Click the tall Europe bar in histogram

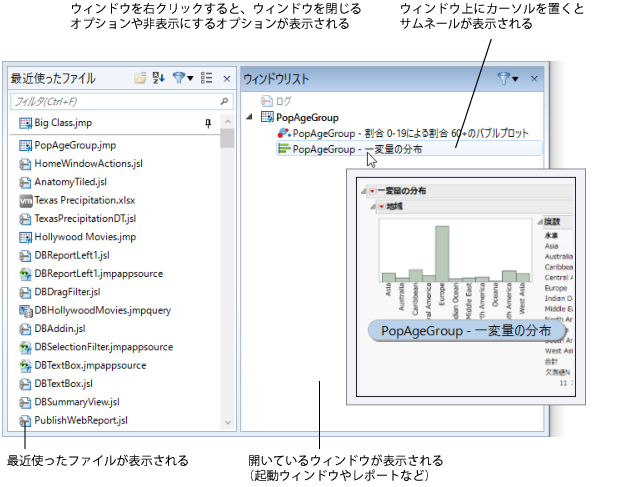point(442,254)
